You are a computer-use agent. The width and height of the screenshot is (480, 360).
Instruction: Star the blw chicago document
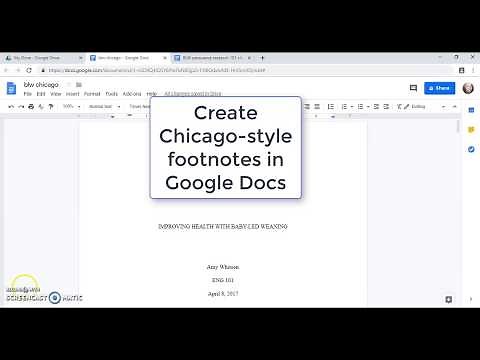(x=69, y=85)
